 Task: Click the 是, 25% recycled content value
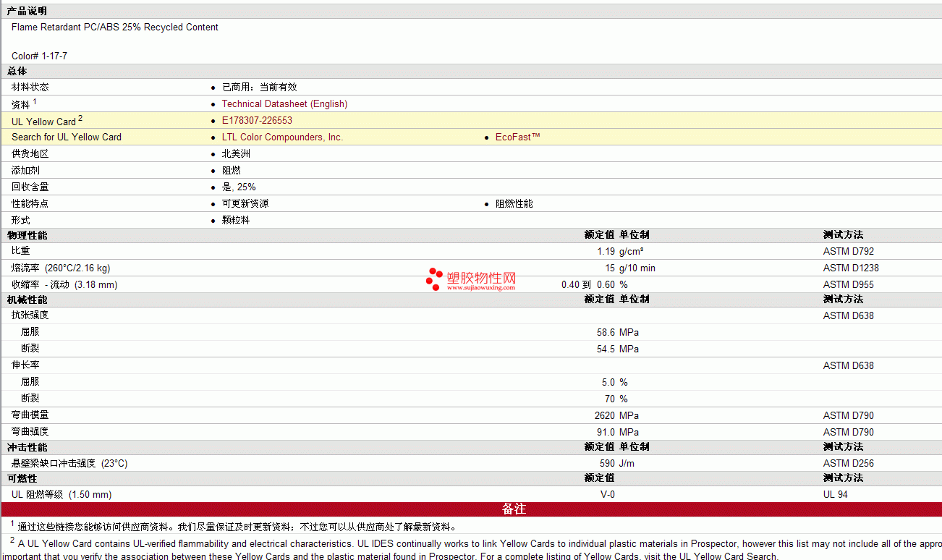[239, 187]
